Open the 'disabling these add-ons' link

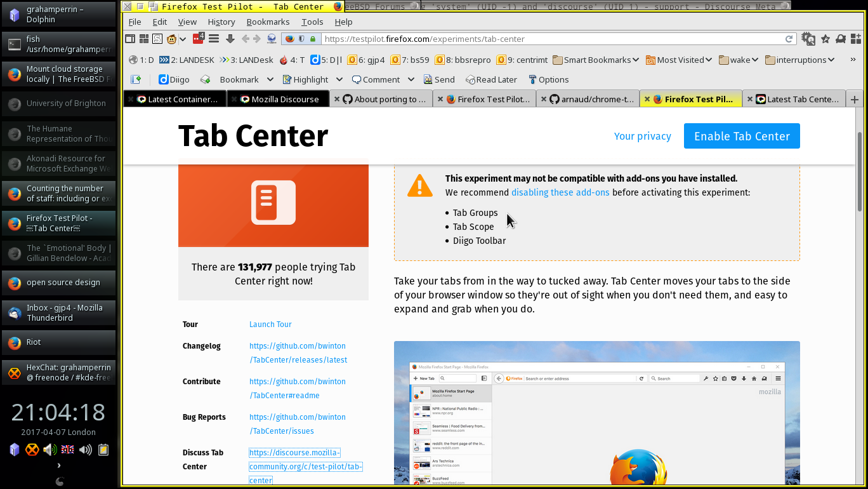coord(560,192)
